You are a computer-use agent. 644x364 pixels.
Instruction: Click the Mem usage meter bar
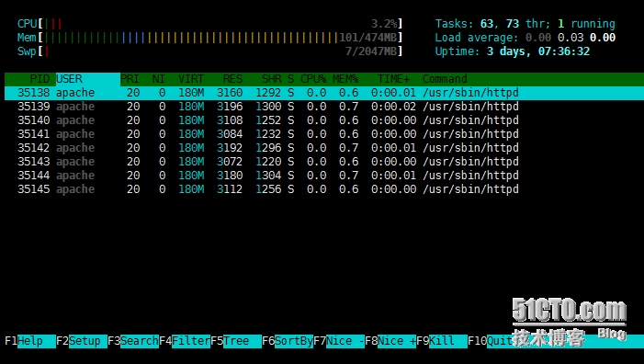pyautogui.click(x=209, y=38)
